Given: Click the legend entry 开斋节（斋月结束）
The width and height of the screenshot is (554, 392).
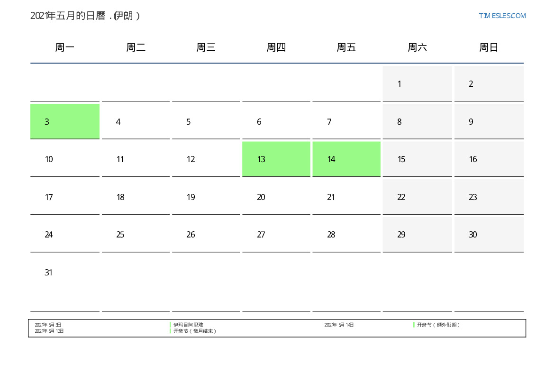Looking at the screenshot, I should coord(195,331).
